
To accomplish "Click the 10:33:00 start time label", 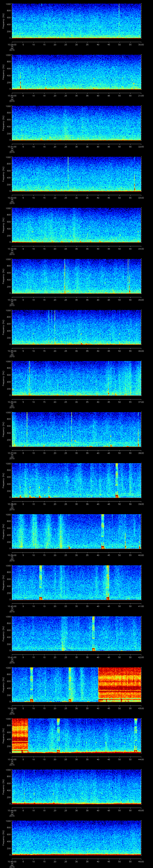I will (x=12, y=249).
